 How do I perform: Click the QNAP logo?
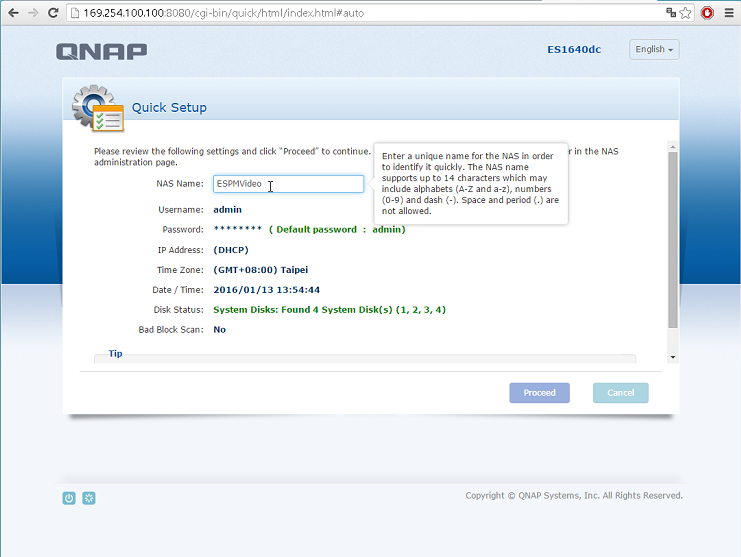click(x=102, y=51)
